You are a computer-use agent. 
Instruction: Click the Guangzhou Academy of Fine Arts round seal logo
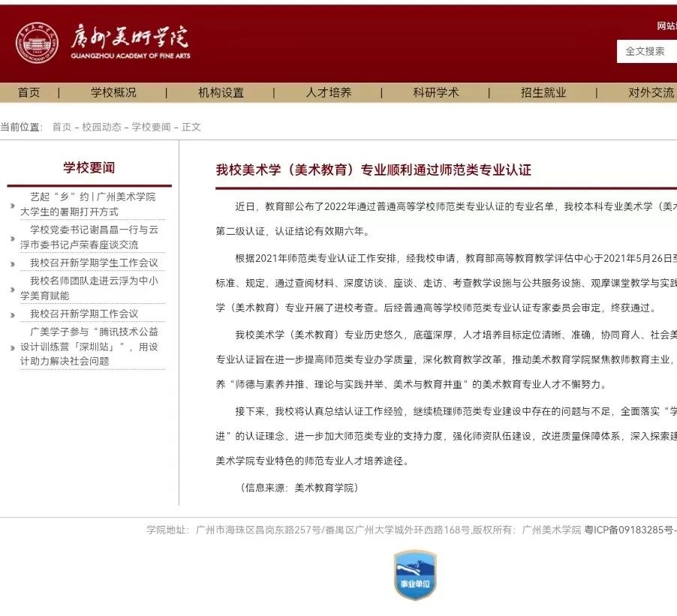(x=37, y=44)
